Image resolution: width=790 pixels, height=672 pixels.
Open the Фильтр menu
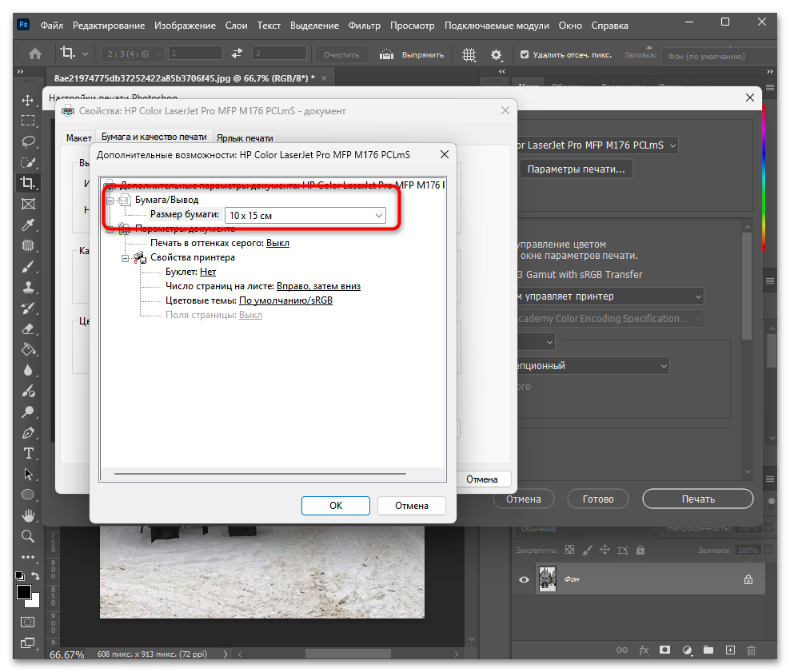pos(365,25)
